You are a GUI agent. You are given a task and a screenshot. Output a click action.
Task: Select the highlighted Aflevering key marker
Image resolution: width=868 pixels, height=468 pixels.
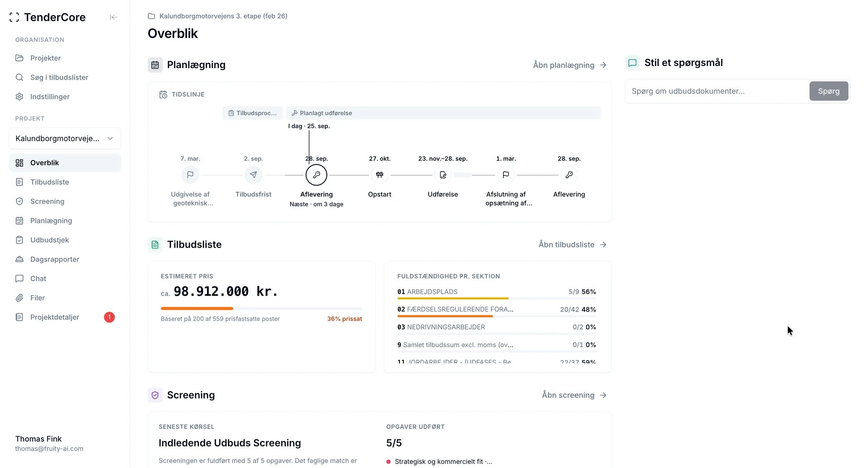pyautogui.click(x=316, y=175)
